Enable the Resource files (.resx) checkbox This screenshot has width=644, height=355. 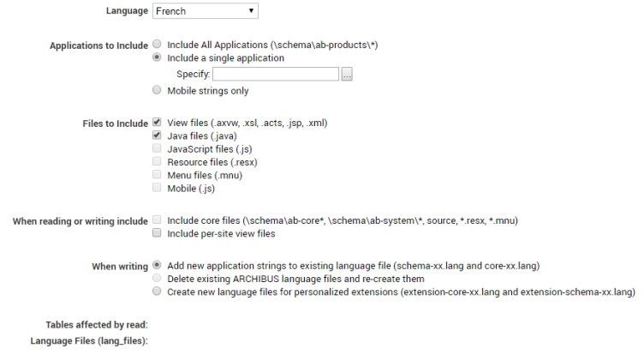(x=157, y=161)
